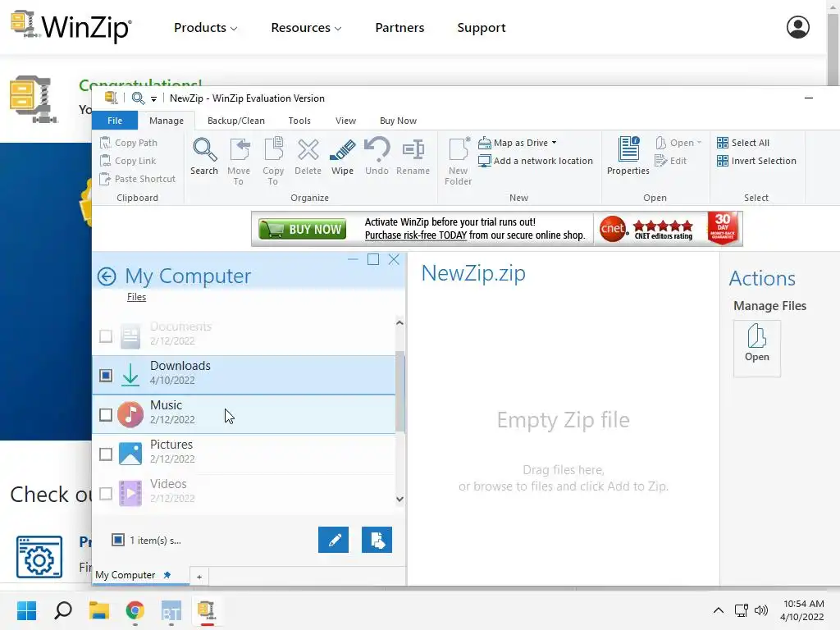This screenshot has height=630, width=840.
Task: Switch to the Manage tab
Action: pyautogui.click(x=166, y=121)
